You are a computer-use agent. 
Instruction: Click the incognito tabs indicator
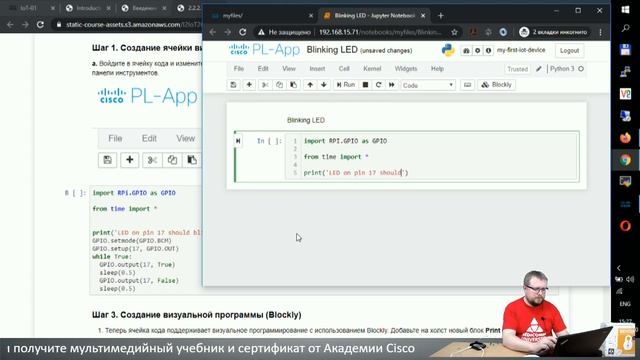coord(553,32)
